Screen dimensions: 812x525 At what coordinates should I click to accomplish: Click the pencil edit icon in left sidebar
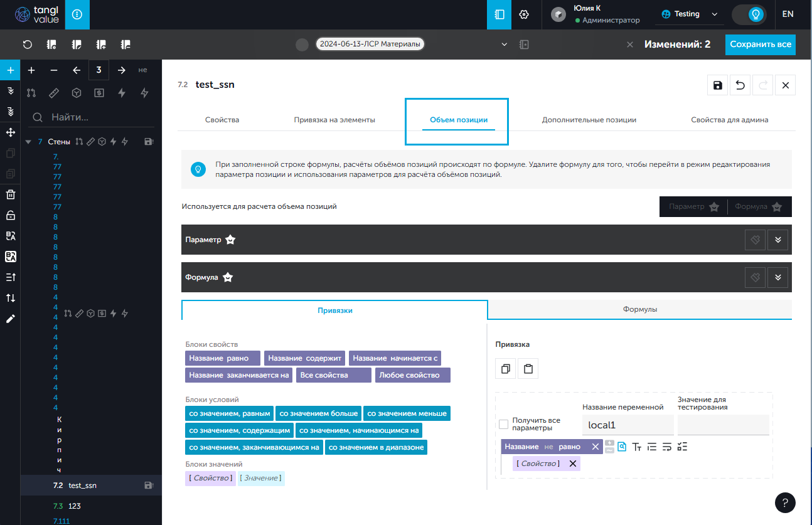click(x=10, y=319)
